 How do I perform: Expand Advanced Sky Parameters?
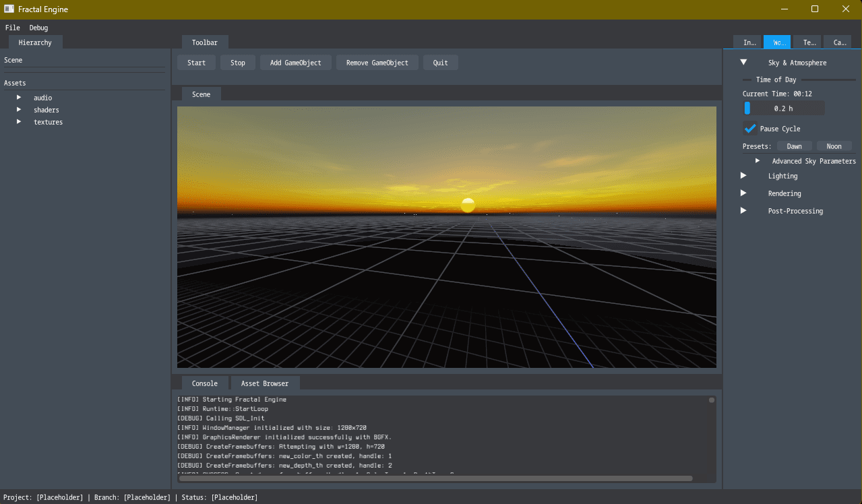coord(758,161)
